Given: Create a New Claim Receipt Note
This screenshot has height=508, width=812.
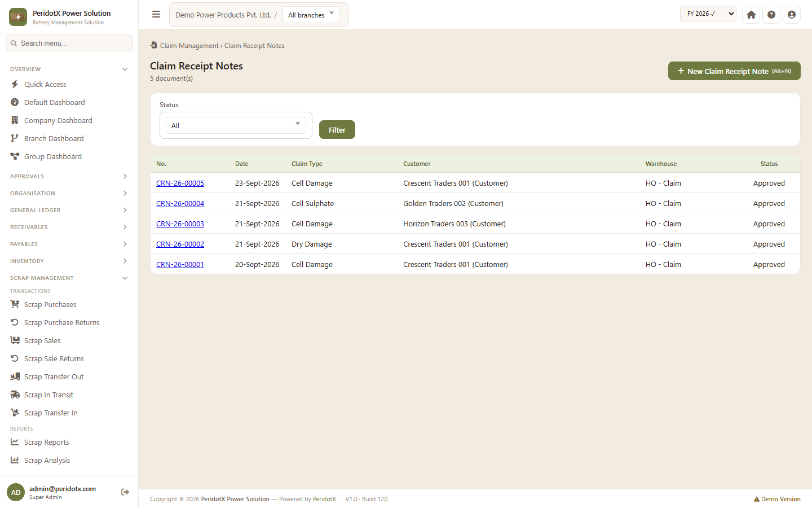Looking at the screenshot, I should coord(734,71).
